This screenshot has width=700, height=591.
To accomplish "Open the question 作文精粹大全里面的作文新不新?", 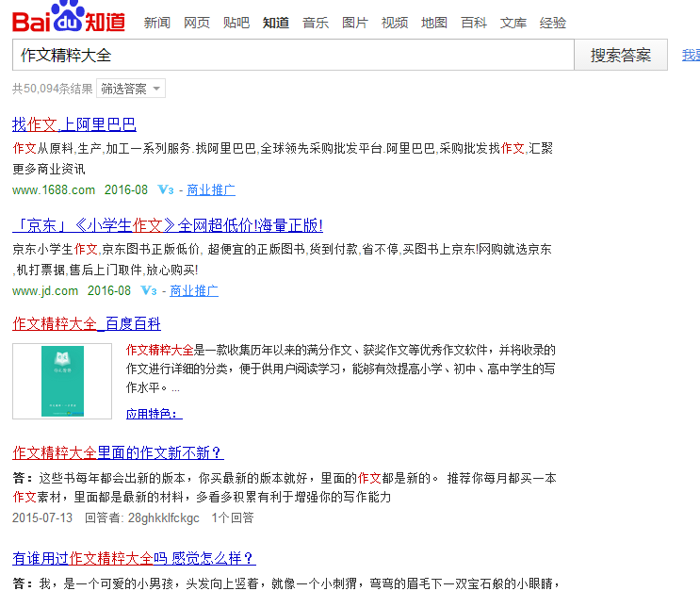I will 118,452.
